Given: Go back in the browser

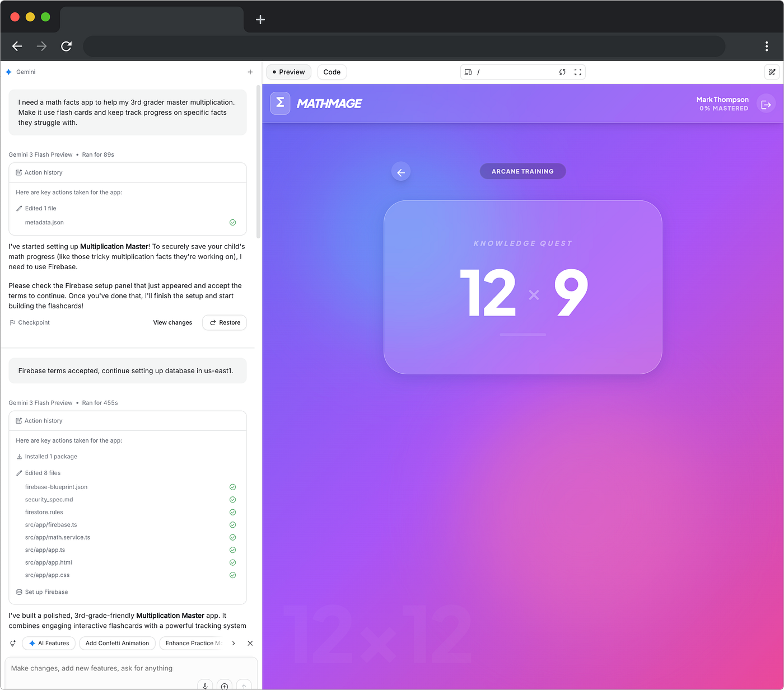Looking at the screenshot, I should [x=17, y=46].
